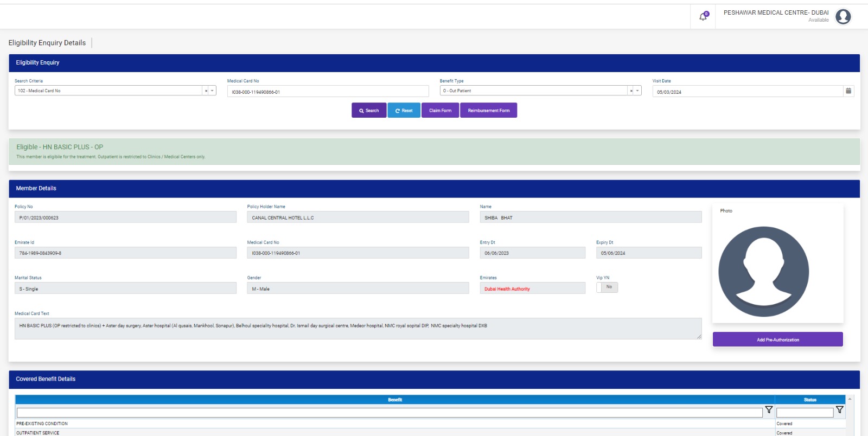This screenshot has width=868, height=436.
Task: Click the Search button
Action: 369,111
